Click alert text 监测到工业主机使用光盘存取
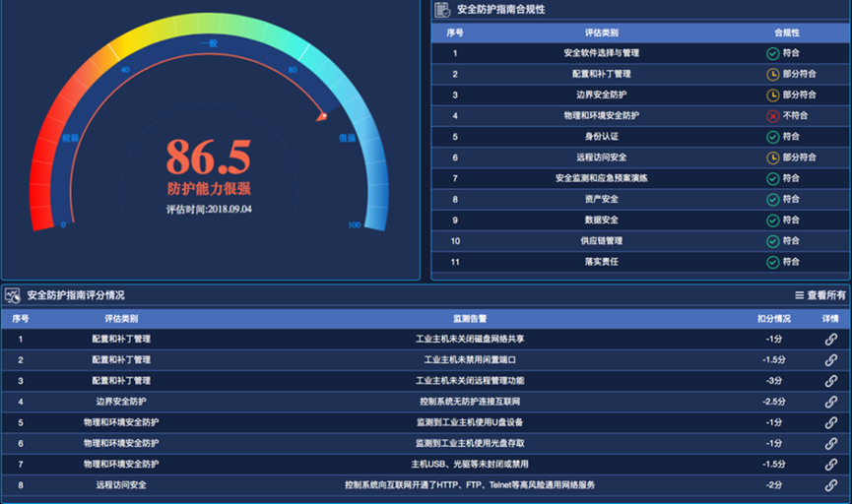The height and width of the screenshot is (504, 852). pos(470,443)
